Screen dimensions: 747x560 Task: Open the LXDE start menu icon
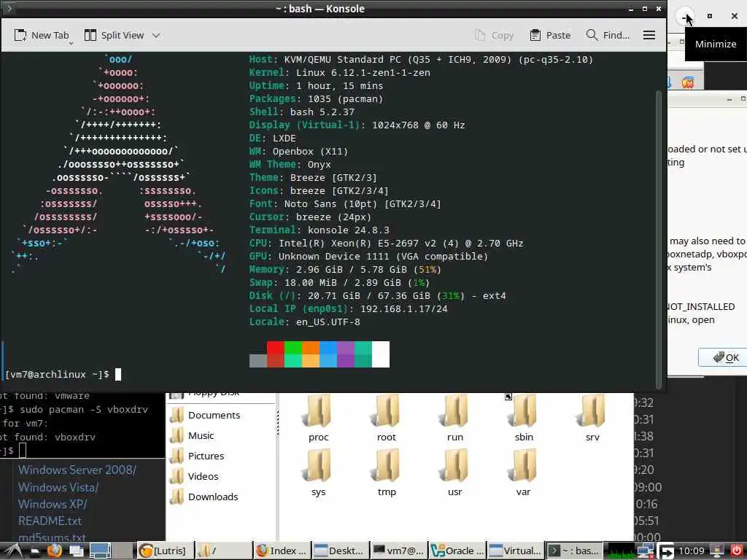point(12,551)
